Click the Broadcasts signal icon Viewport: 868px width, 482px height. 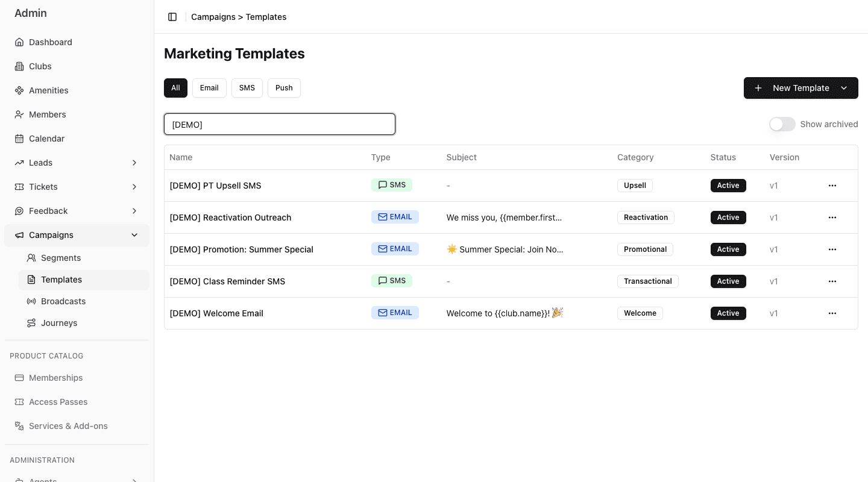coord(31,301)
